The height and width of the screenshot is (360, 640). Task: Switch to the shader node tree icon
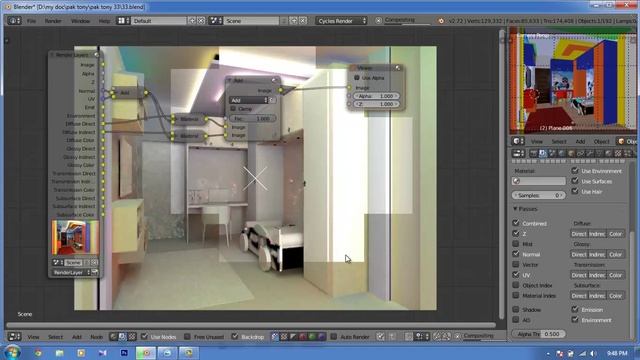point(113,337)
